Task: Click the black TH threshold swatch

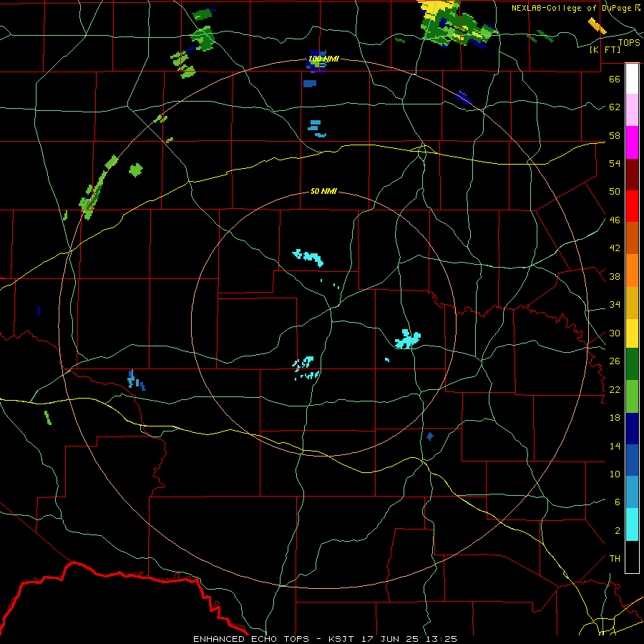Action: [632, 557]
